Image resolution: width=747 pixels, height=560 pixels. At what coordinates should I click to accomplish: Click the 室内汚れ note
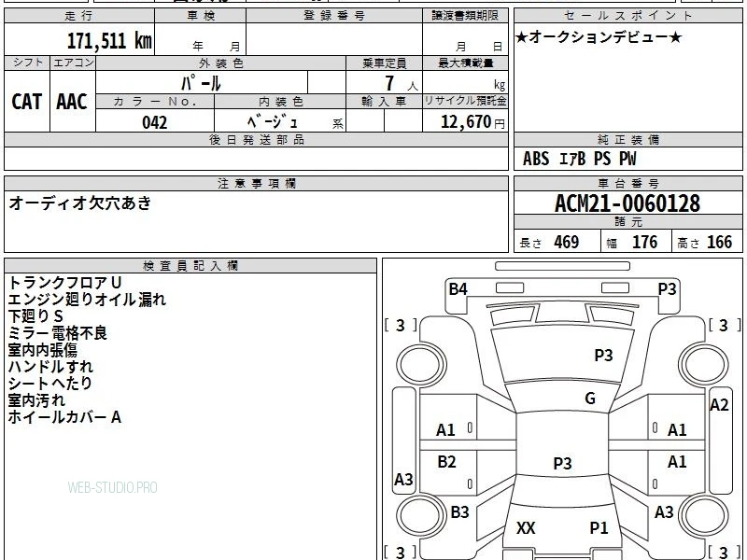pyautogui.click(x=36, y=400)
